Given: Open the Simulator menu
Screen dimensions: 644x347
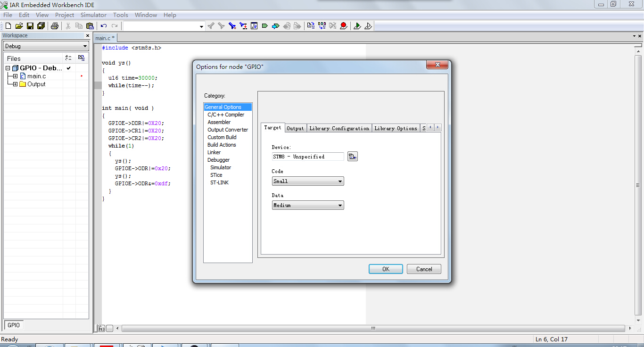Looking at the screenshot, I should [x=93, y=15].
